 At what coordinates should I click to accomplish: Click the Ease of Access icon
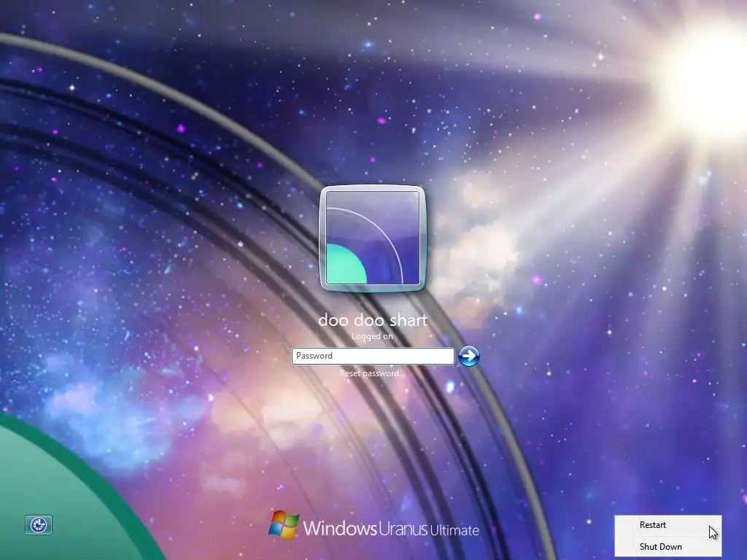(x=39, y=525)
